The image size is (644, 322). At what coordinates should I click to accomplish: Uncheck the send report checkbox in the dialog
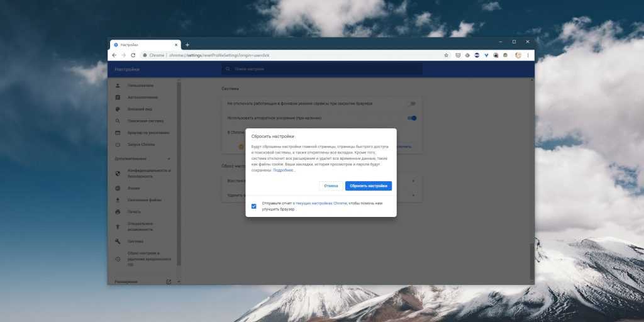[253, 206]
